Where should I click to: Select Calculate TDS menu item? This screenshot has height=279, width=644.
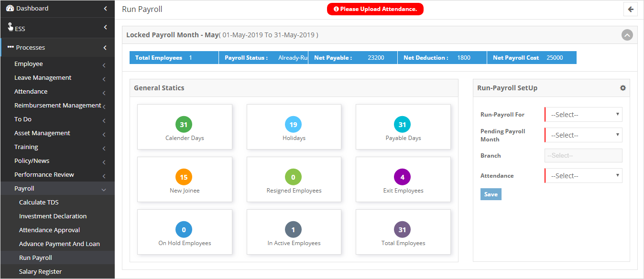point(39,202)
